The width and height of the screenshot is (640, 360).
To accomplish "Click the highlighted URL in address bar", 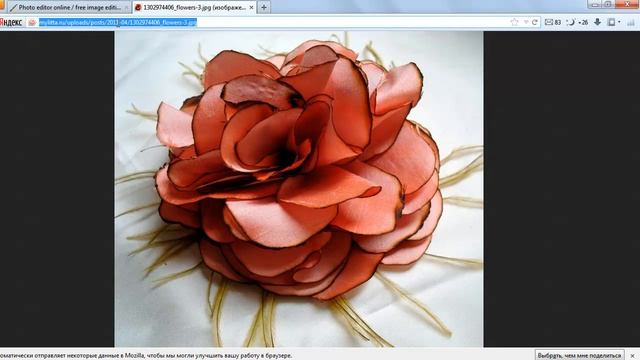I will pos(118,22).
